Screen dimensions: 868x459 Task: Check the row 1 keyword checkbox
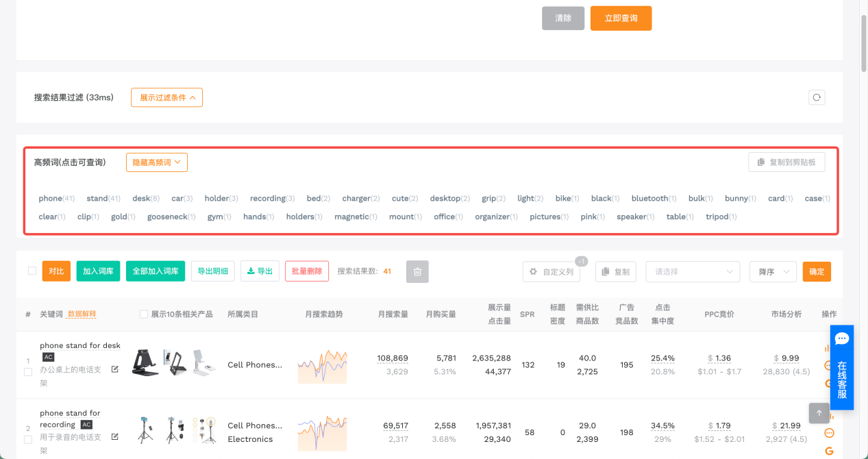click(28, 372)
